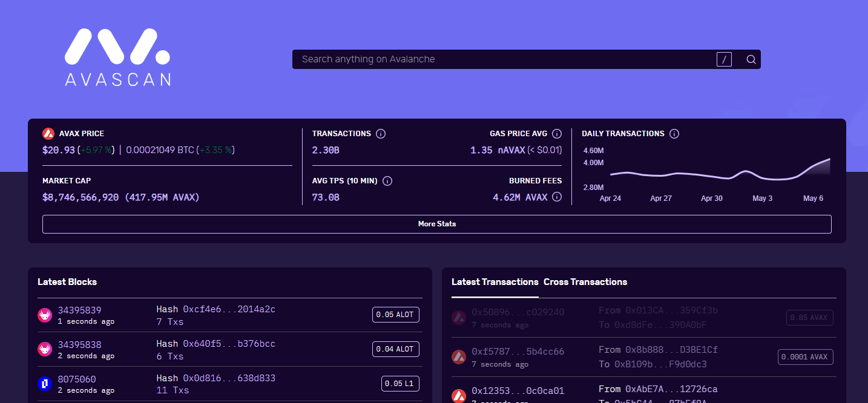Open transaction 0x50896...c029240
This screenshot has width=868, height=403.
[x=518, y=312]
